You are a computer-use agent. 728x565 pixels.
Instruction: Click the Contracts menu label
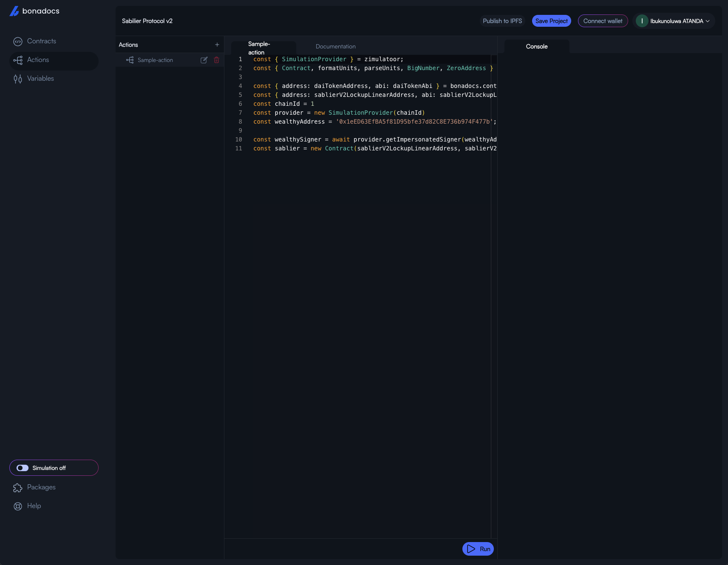pyautogui.click(x=42, y=41)
